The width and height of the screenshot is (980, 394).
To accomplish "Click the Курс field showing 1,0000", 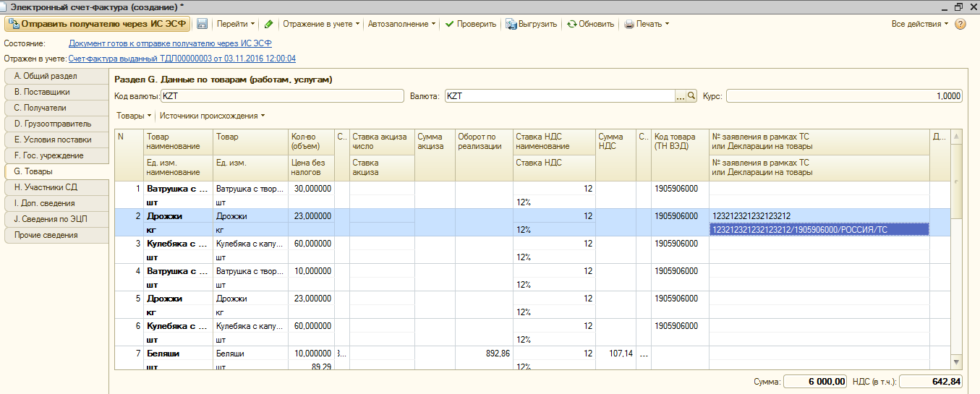I will (845, 96).
